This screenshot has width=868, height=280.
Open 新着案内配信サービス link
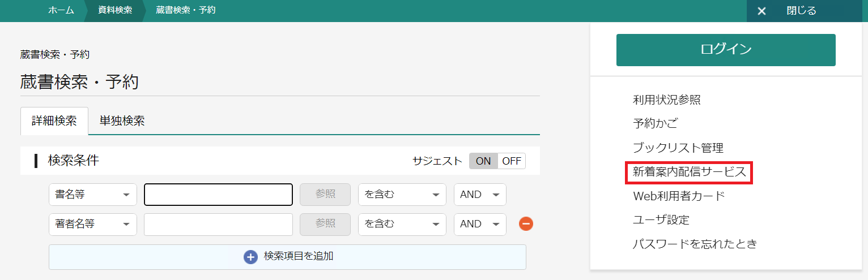point(690,172)
